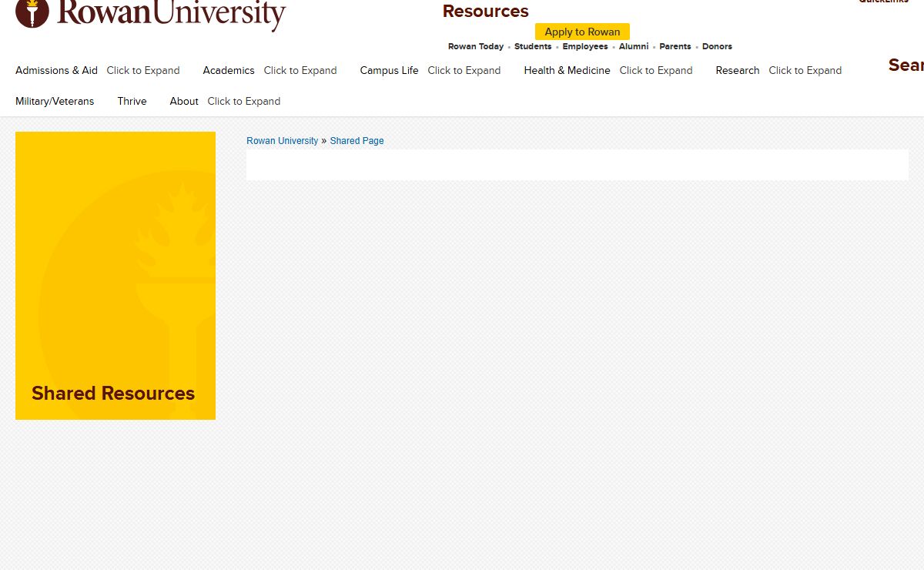Visit the Alumni audience link
924x570 pixels.
(634, 46)
